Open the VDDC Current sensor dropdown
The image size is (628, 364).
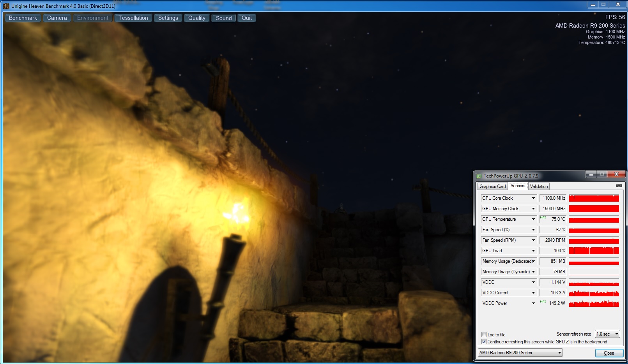(x=533, y=293)
